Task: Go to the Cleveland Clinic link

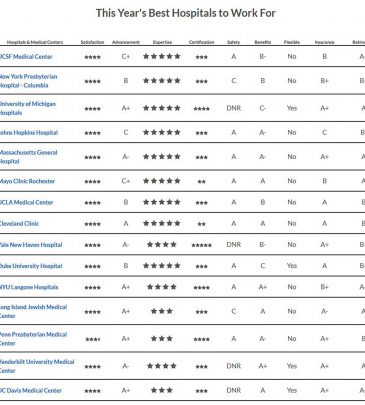Action: click(x=19, y=224)
